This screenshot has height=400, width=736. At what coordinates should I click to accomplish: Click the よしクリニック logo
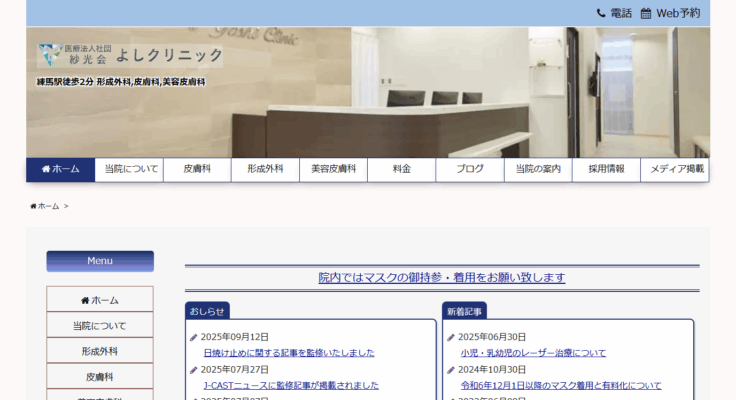pos(130,55)
